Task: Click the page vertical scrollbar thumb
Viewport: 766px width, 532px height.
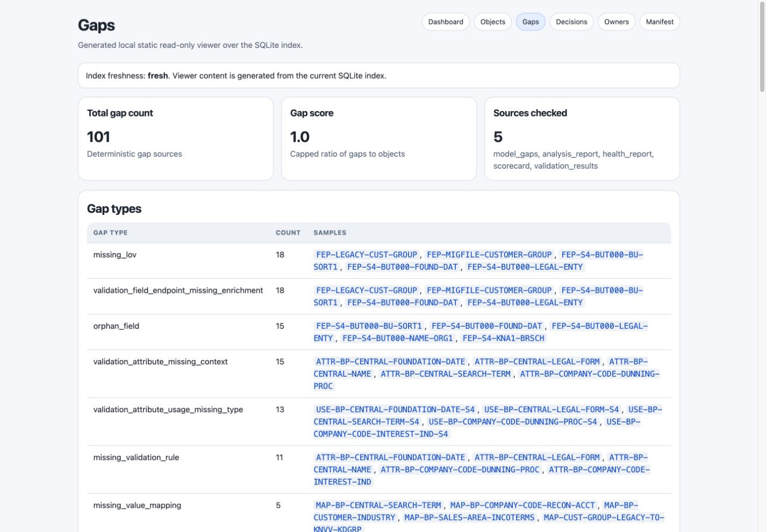Action: 762,47
